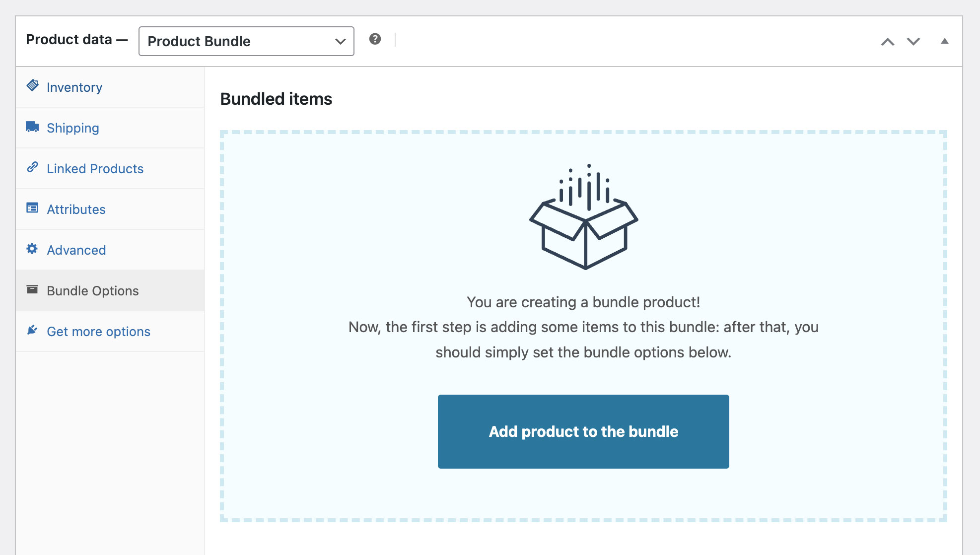Click the Linked Products chain icon
Screen dimensions: 980x555
click(x=32, y=167)
